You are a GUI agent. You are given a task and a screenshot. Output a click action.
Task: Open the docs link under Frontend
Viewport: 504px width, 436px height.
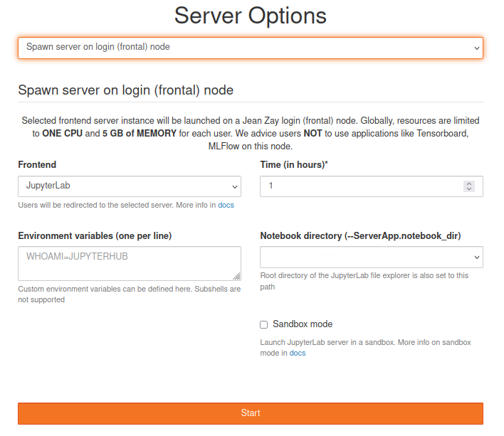226,205
